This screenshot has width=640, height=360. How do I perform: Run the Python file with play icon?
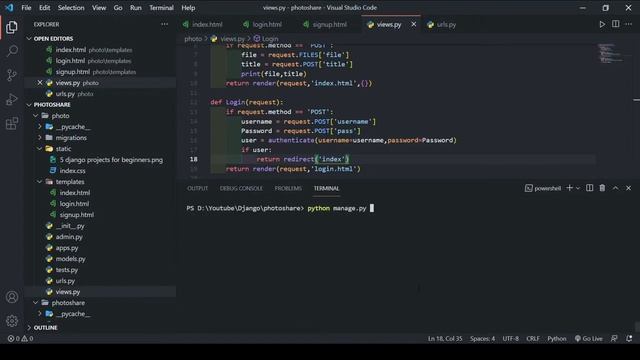pyautogui.click(x=602, y=24)
